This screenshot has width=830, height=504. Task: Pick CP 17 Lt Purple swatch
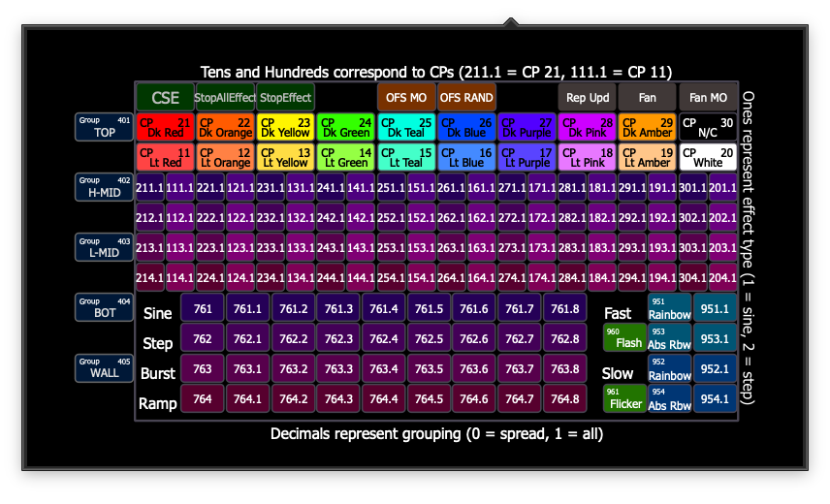(x=527, y=158)
